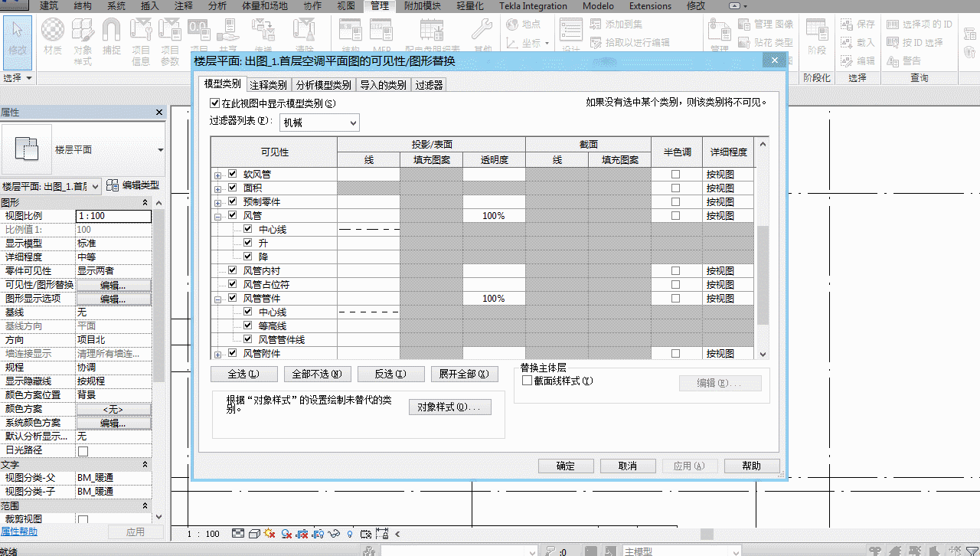Enable 截面线样式 checkbox
This screenshot has height=556, width=980.
coord(527,381)
